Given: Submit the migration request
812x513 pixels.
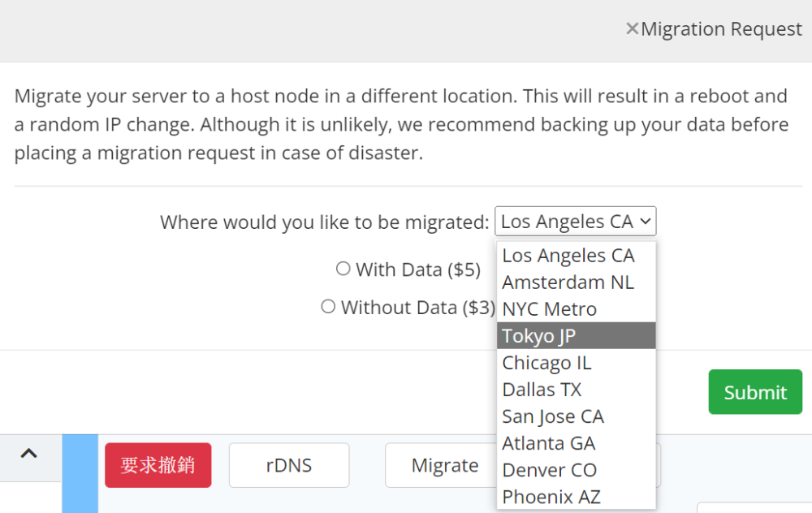Looking at the screenshot, I should [x=755, y=392].
